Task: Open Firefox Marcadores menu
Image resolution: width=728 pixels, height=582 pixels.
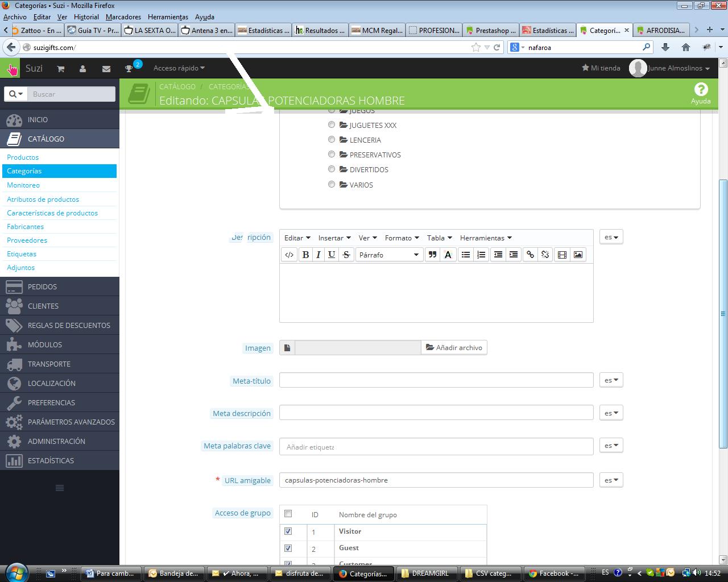Action: pyautogui.click(x=123, y=17)
